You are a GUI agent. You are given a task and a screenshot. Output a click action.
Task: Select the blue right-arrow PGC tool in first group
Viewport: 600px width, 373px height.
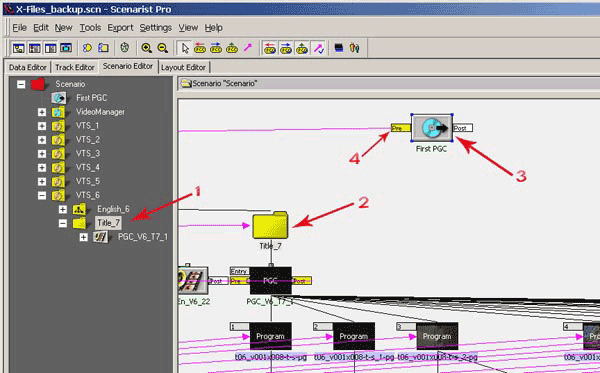click(216, 48)
